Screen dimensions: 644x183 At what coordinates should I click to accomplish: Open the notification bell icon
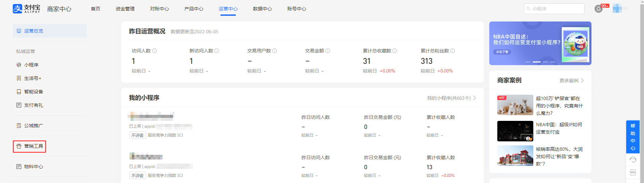598,9
